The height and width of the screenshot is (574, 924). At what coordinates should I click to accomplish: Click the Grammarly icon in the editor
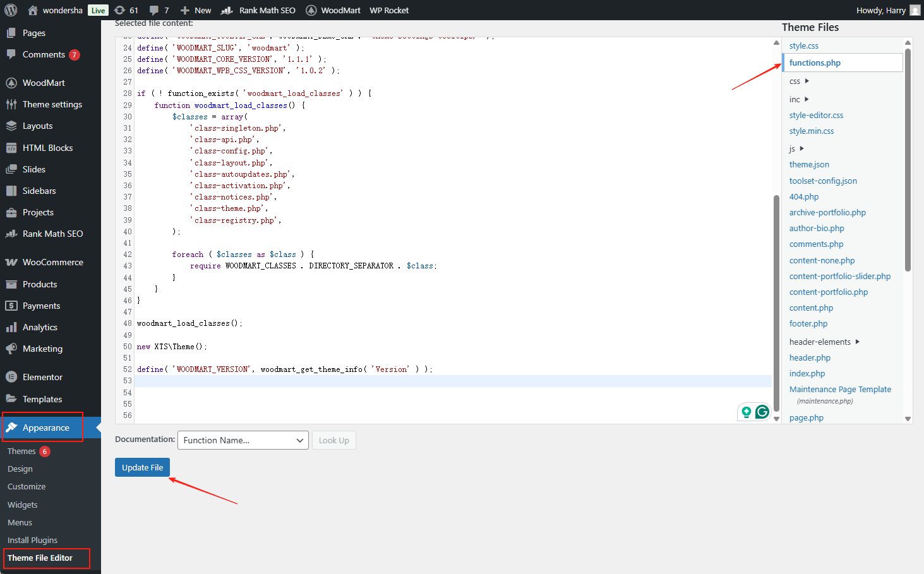pos(762,412)
